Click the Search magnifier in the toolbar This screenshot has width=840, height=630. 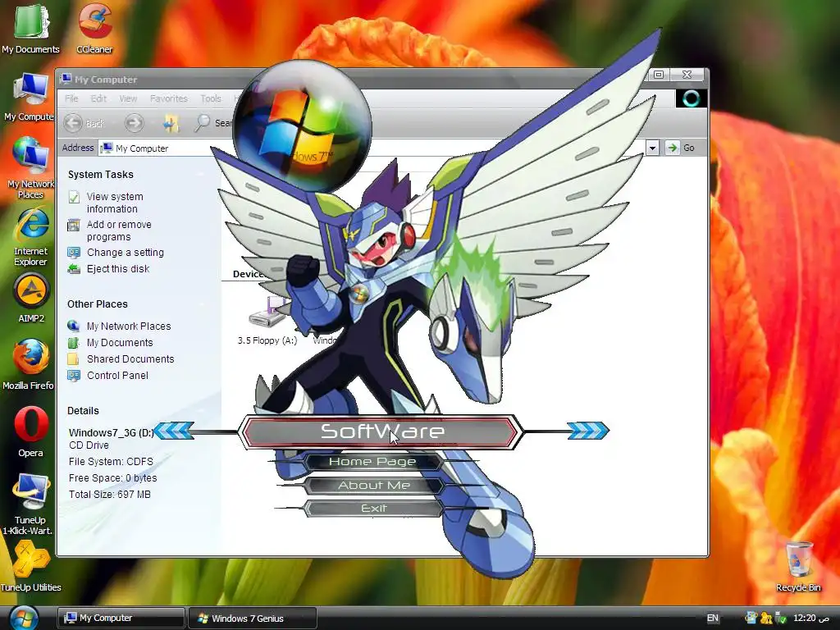202,123
